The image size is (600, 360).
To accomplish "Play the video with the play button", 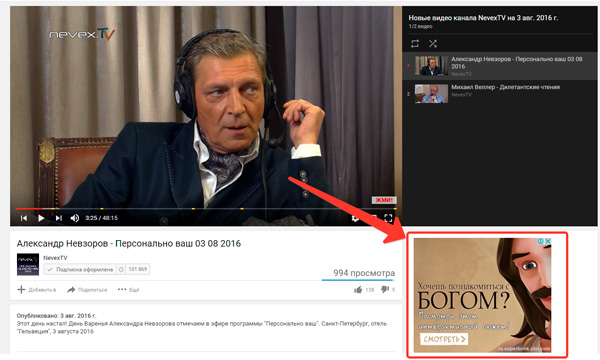I will pyautogui.click(x=41, y=218).
